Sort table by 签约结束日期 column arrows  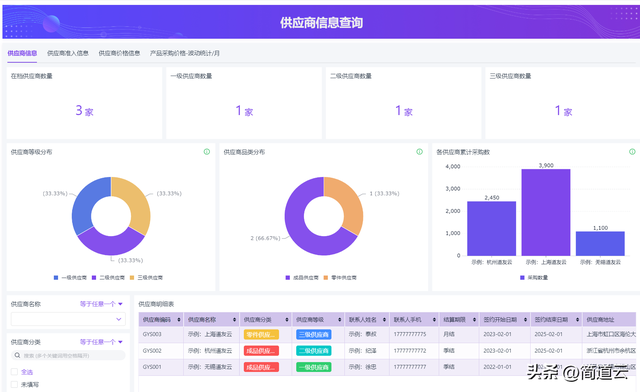(578, 320)
